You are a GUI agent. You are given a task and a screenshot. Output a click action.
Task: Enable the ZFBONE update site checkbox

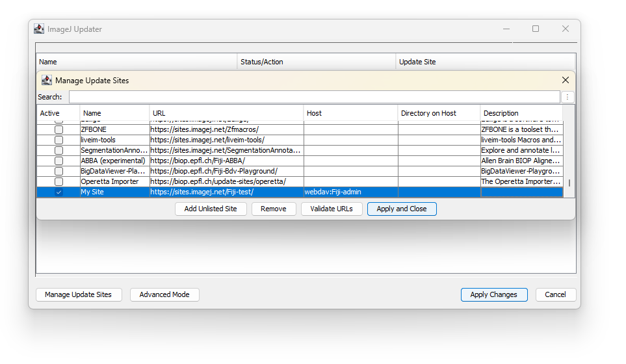(59, 130)
